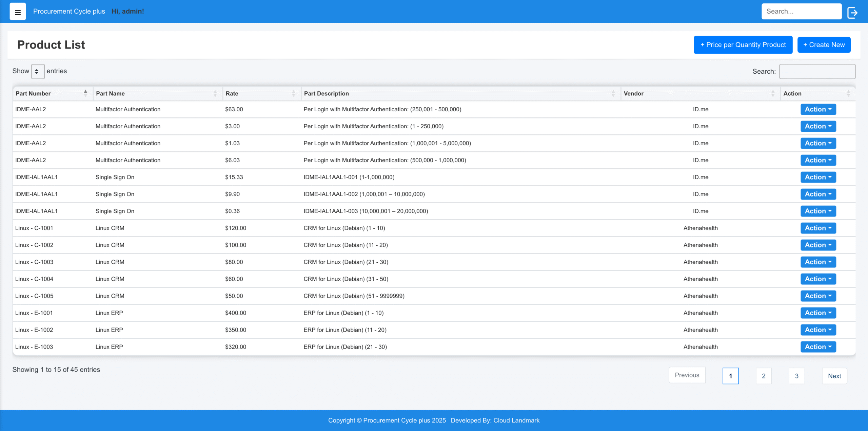Open the Show entries selector
The height and width of the screenshot is (431, 868).
(38, 71)
